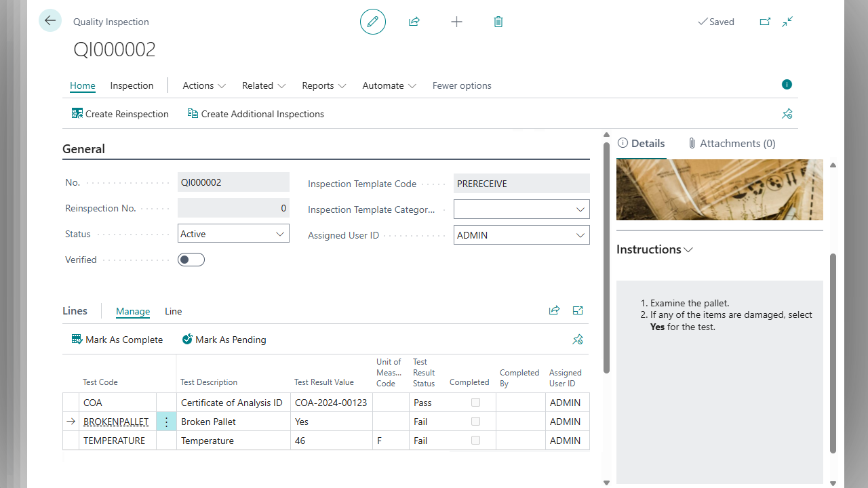The height and width of the screenshot is (488, 868).
Task: Open Inspection Template Category dropdown
Action: (580, 209)
